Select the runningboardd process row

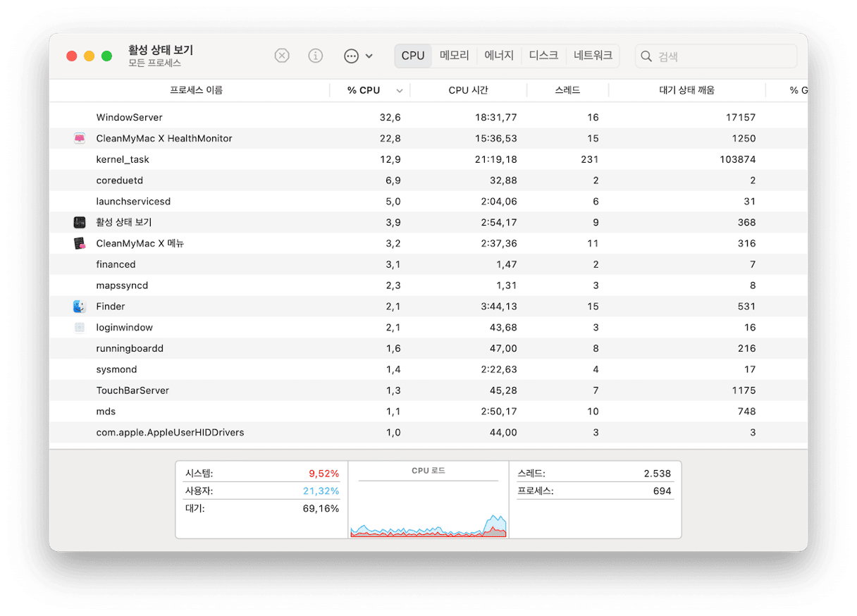(x=428, y=348)
